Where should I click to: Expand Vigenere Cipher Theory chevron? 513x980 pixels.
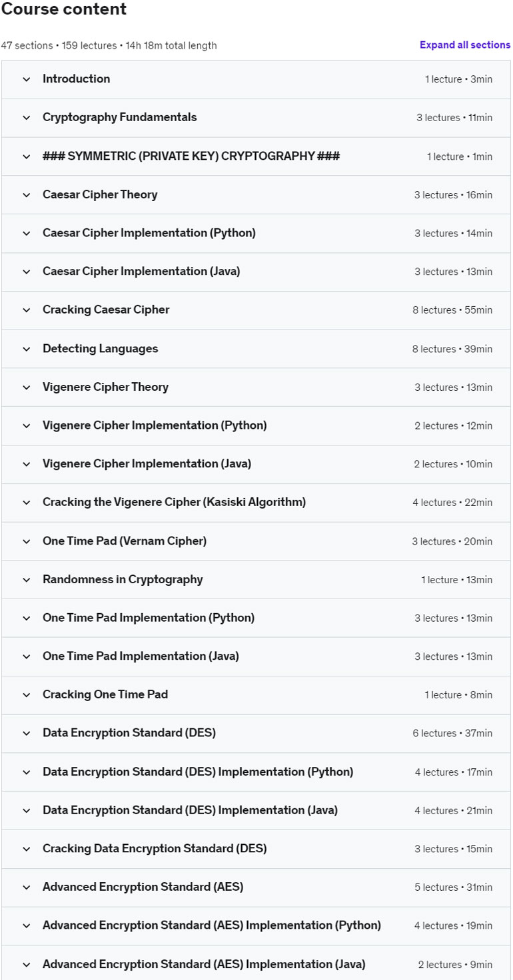point(27,387)
